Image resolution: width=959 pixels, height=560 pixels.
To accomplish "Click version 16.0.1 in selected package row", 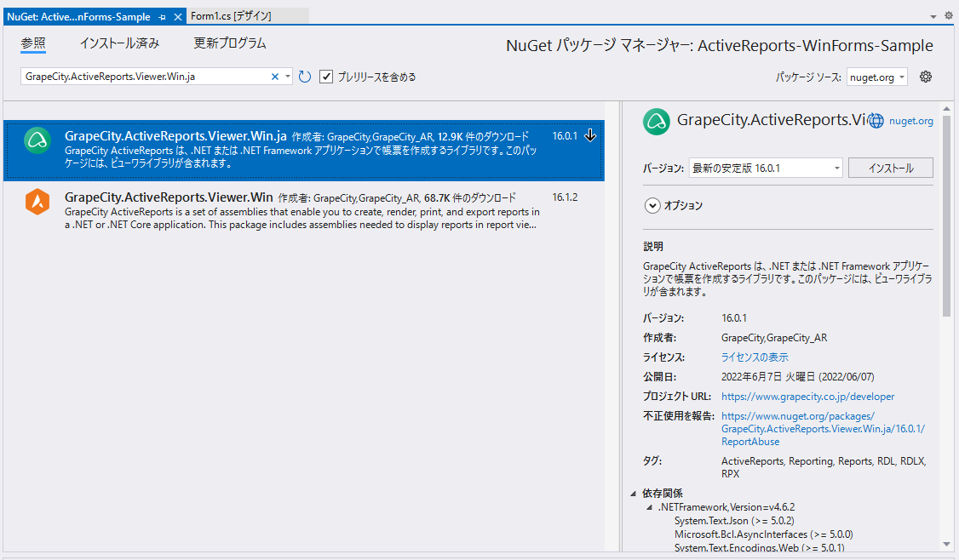I will click(565, 135).
